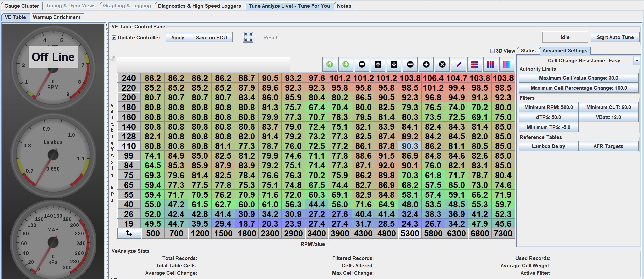Uncheck the Update Controller checkbox
Viewport: 644px width, 279px height.
click(114, 38)
